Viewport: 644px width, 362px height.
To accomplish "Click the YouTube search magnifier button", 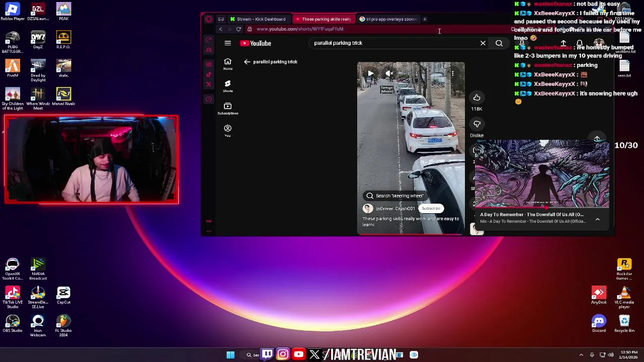I will coord(499,43).
